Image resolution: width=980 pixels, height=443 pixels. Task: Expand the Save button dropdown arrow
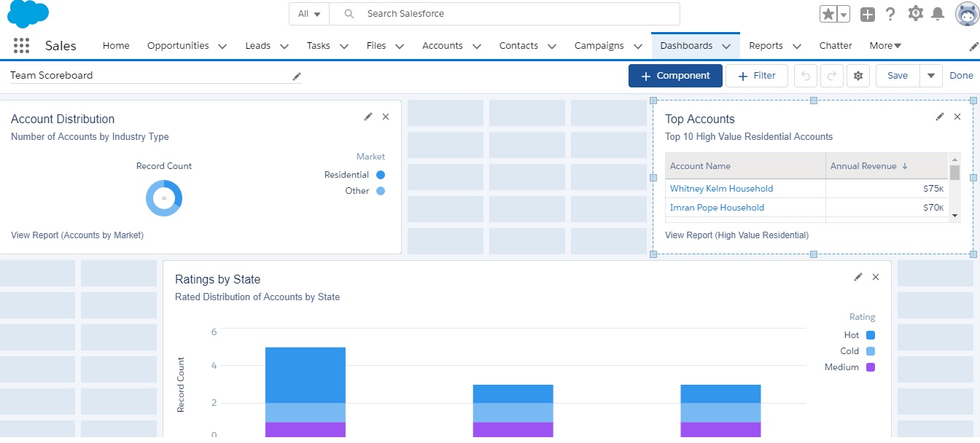tap(931, 76)
